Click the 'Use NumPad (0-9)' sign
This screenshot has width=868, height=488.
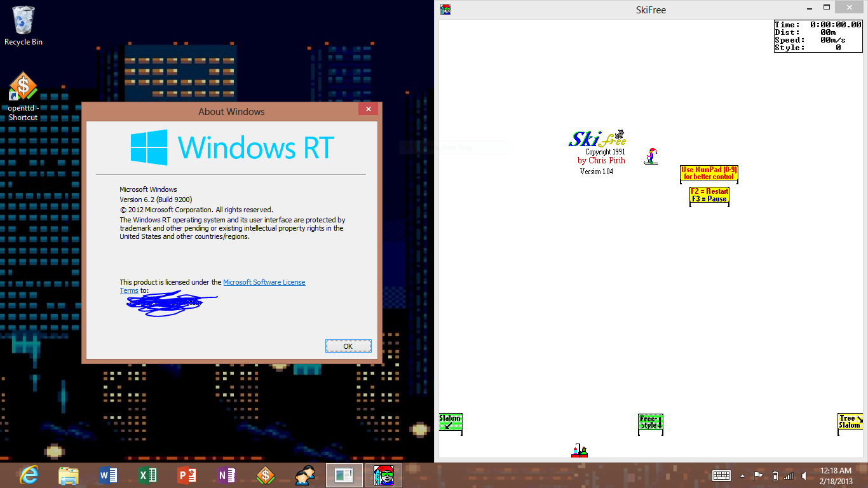pyautogui.click(x=709, y=173)
